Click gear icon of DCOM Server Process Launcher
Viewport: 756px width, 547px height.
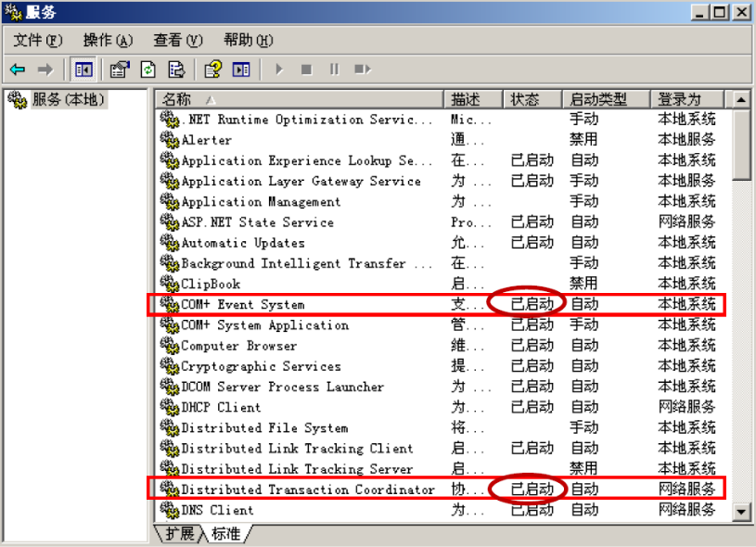169,387
